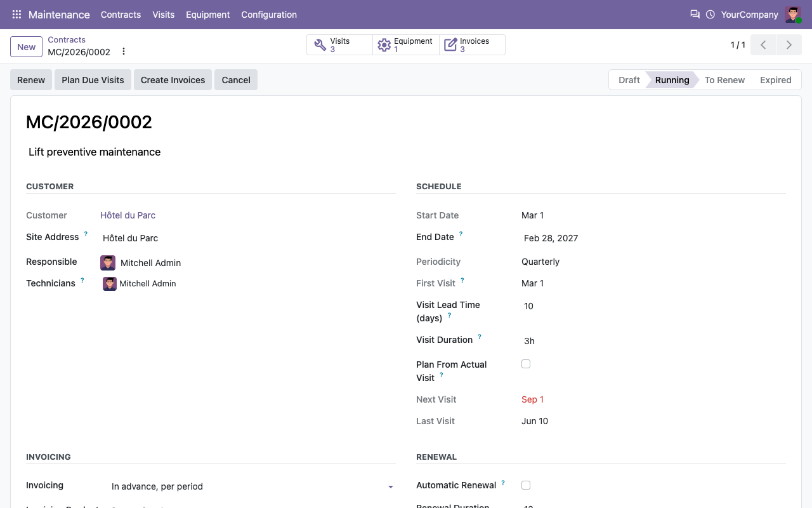This screenshot has width=812, height=508.
Task: Click the Renew button
Action: click(31, 80)
